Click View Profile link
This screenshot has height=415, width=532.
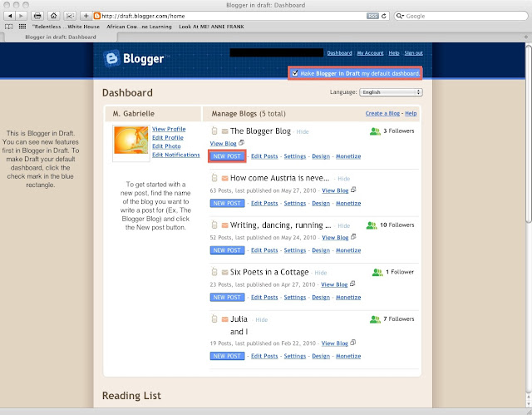click(x=169, y=129)
